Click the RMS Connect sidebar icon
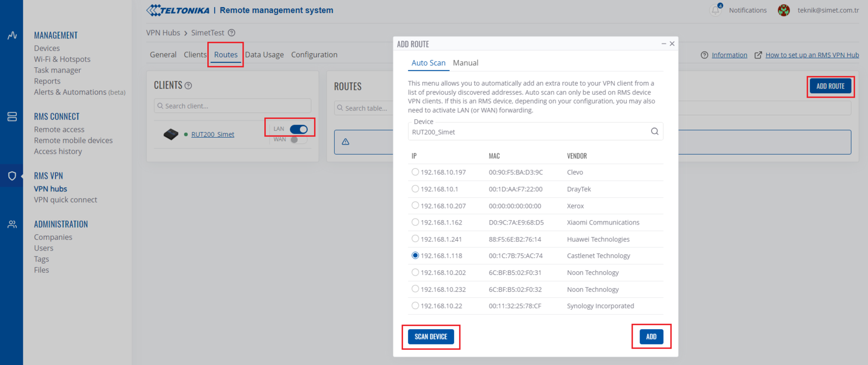868x365 pixels. tap(12, 117)
